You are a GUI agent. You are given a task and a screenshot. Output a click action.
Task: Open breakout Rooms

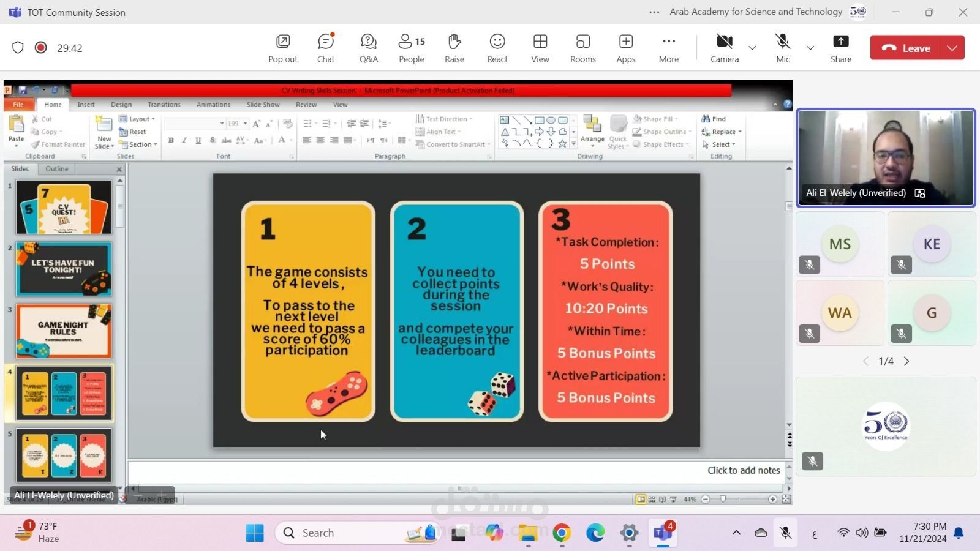583,48
